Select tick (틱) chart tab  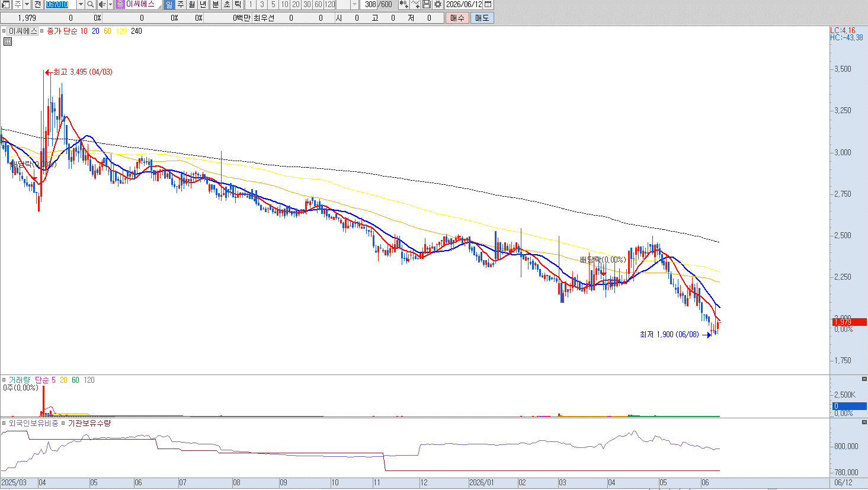point(238,4)
